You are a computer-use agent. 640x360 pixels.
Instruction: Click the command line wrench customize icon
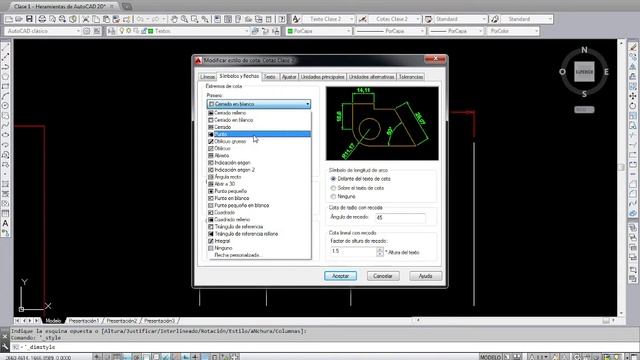pyautogui.click(x=5, y=347)
